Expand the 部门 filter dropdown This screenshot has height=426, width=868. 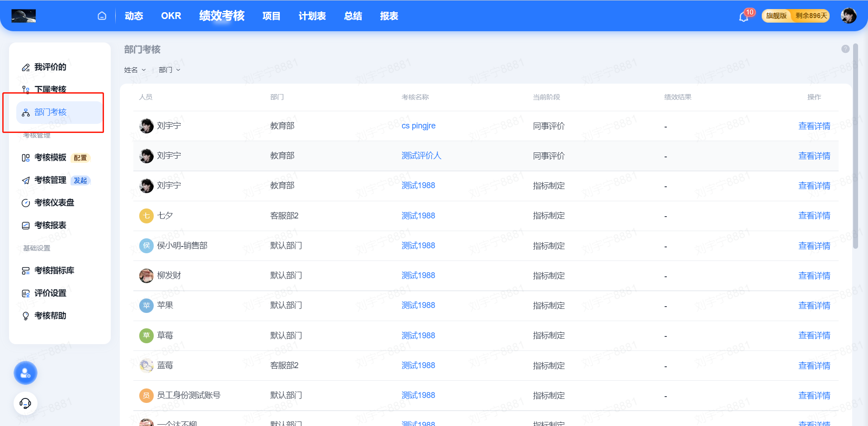point(170,70)
